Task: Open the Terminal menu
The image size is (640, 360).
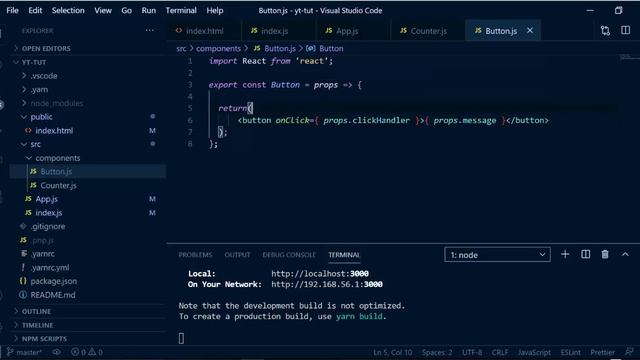Action: (x=181, y=10)
